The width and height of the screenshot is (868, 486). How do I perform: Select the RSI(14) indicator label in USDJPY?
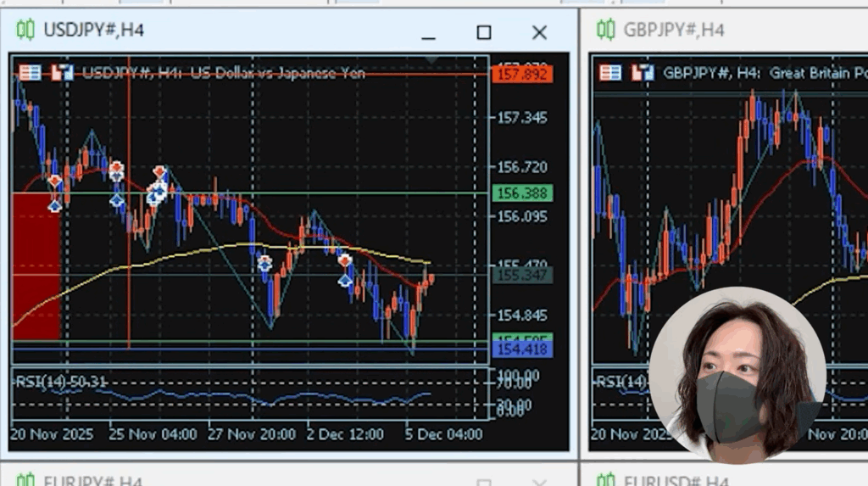(x=59, y=382)
